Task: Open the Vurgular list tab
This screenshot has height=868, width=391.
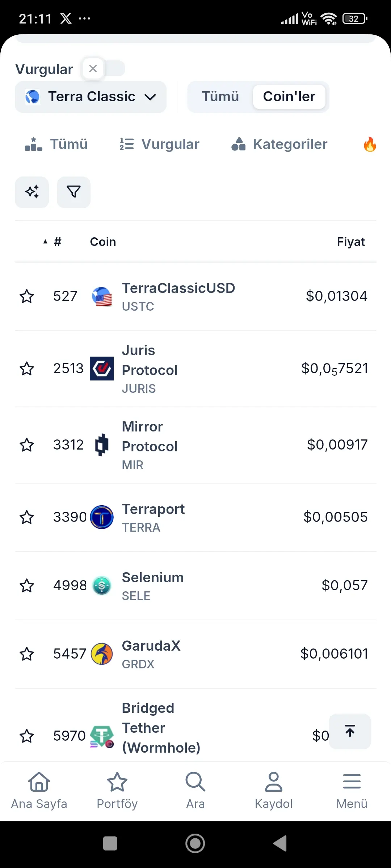Action: pos(160,144)
